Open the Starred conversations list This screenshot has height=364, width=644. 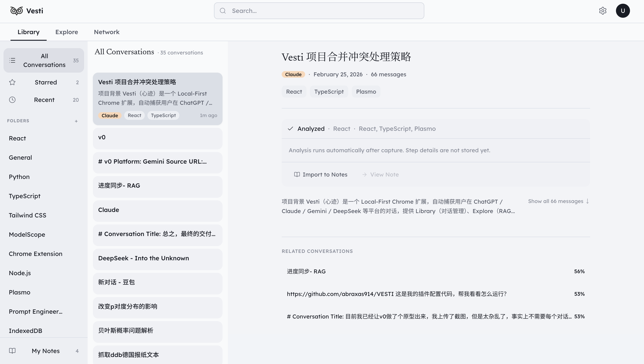click(x=44, y=82)
